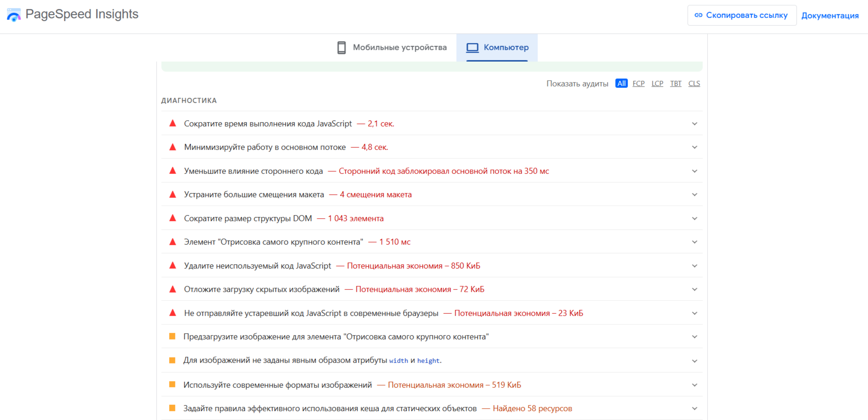Open Задайте правила эффективного использования кеша title
The width and height of the screenshot is (868, 420).
pyautogui.click(x=330, y=408)
